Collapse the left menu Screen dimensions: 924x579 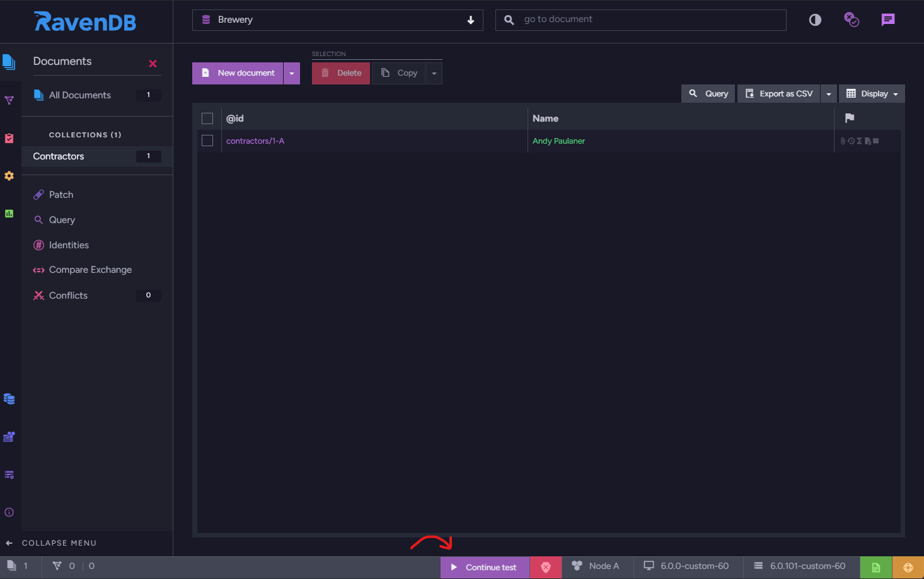pyautogui.click(x=52, y=543)
